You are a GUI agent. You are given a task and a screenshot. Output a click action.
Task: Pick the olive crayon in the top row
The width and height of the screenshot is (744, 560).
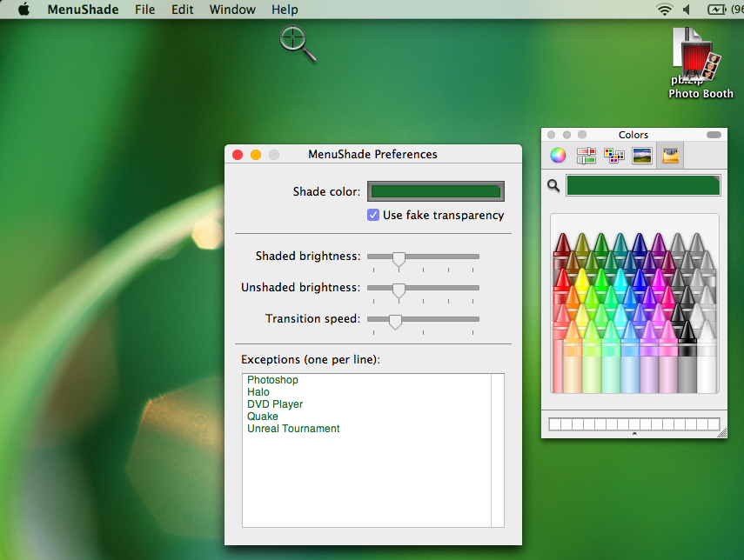coord(582,243)
